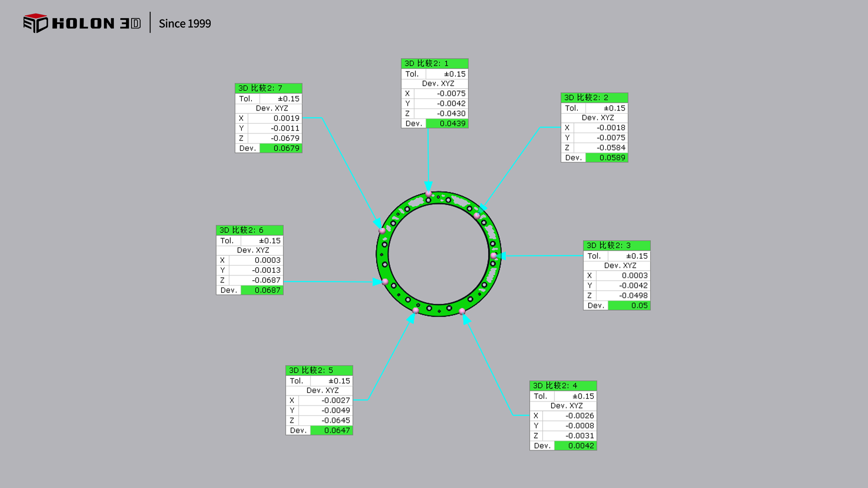Select the 3D comparison 5 annotation header

point(319,370)
